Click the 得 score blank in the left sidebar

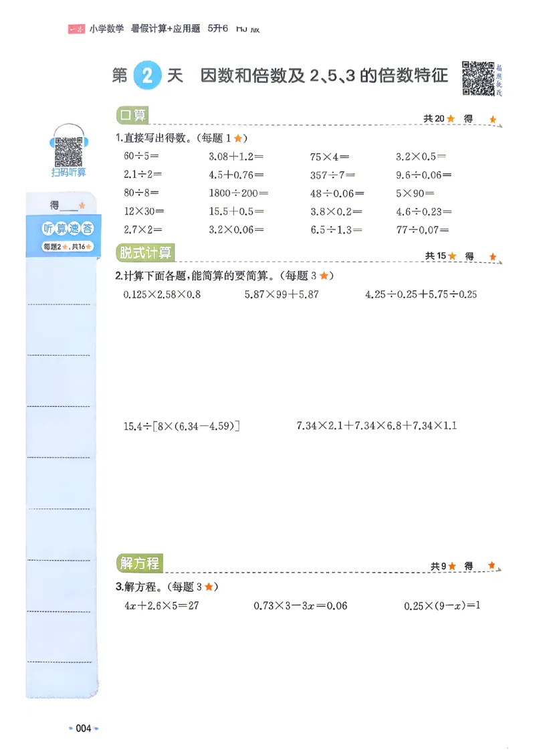pos(67,205)
